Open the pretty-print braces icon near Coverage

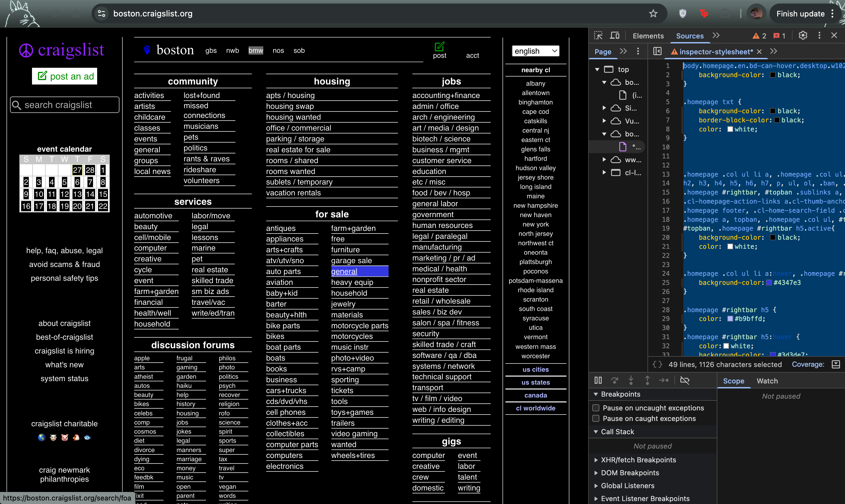point(657,364)
